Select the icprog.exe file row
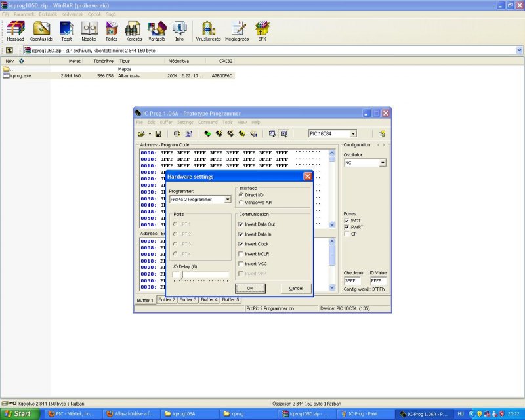Screen dimensions: 525x420 click(118, 76)
